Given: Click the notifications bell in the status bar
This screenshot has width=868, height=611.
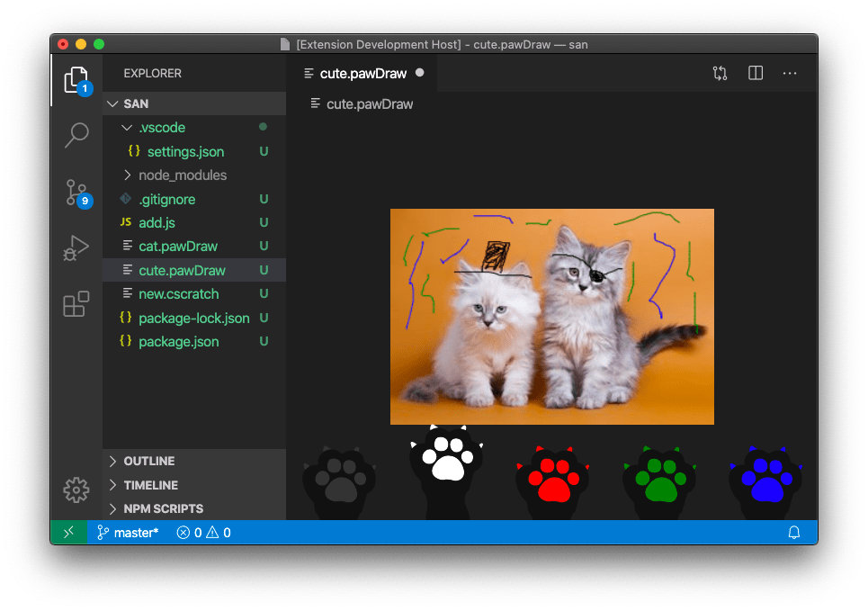Looking at the screenshot, I should tap(794, 532).
